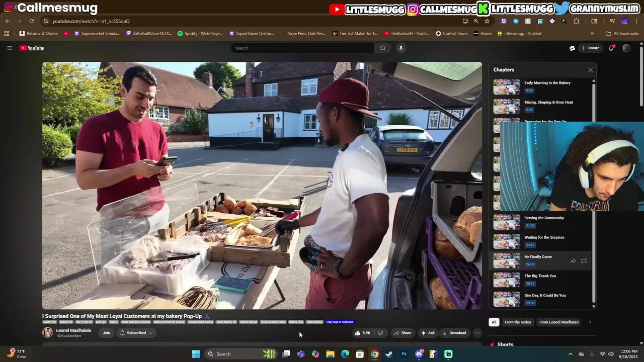The image size is (644, 362).
Task: Click the Create button
Action: pos(590,48)
